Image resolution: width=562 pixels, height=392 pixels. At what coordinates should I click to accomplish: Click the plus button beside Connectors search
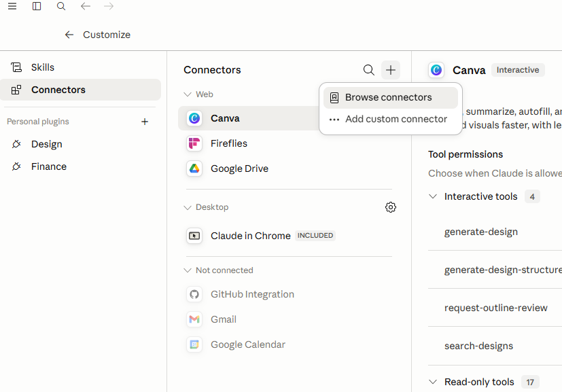tap(391, 70)
